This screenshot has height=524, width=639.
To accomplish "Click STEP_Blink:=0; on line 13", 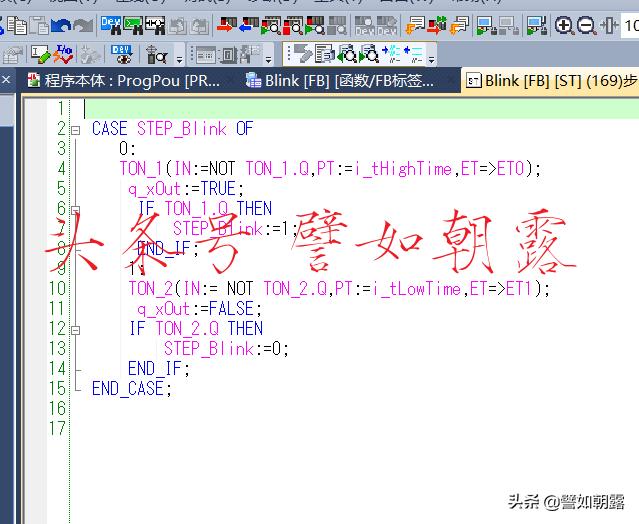I will [x=226, y=348].
